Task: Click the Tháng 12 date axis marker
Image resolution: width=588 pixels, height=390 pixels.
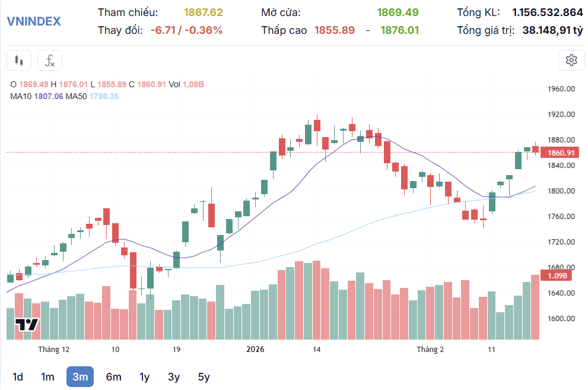Action: pyautogui.click(x=53, y=350)
